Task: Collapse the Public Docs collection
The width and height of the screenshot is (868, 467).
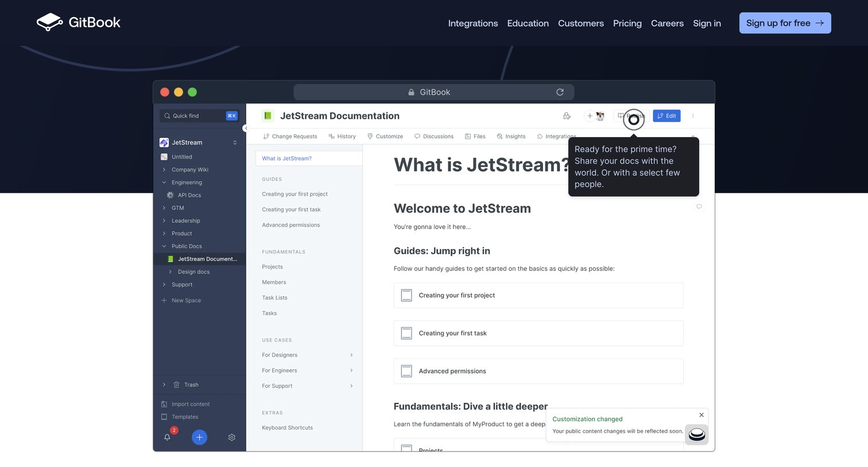Action: pyautogui.click(x=164, y=246)
